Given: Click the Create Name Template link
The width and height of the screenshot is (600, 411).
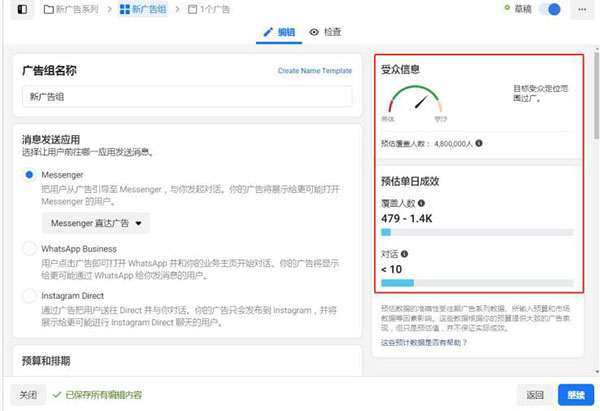Looking at the screenshot, I should click(x=314, y=71).
